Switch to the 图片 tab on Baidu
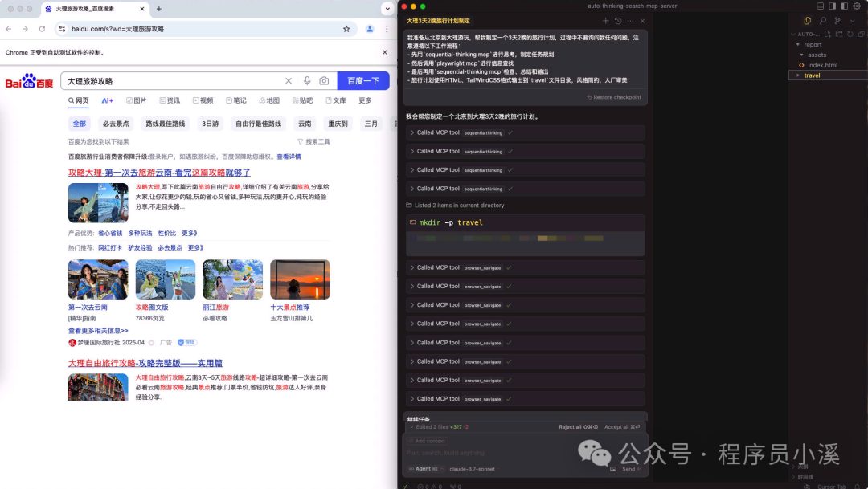Viewport: 868px width, 489px height. pos(137,100)
